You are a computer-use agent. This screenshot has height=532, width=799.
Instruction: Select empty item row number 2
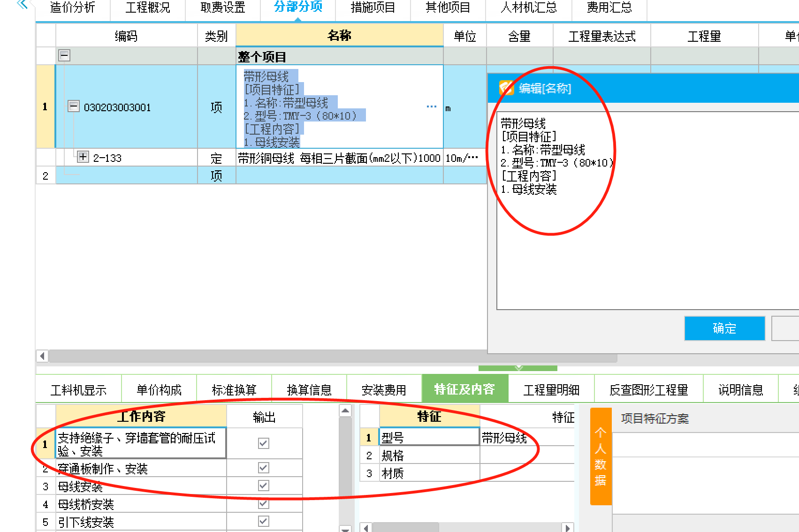[x=46, y=176]
